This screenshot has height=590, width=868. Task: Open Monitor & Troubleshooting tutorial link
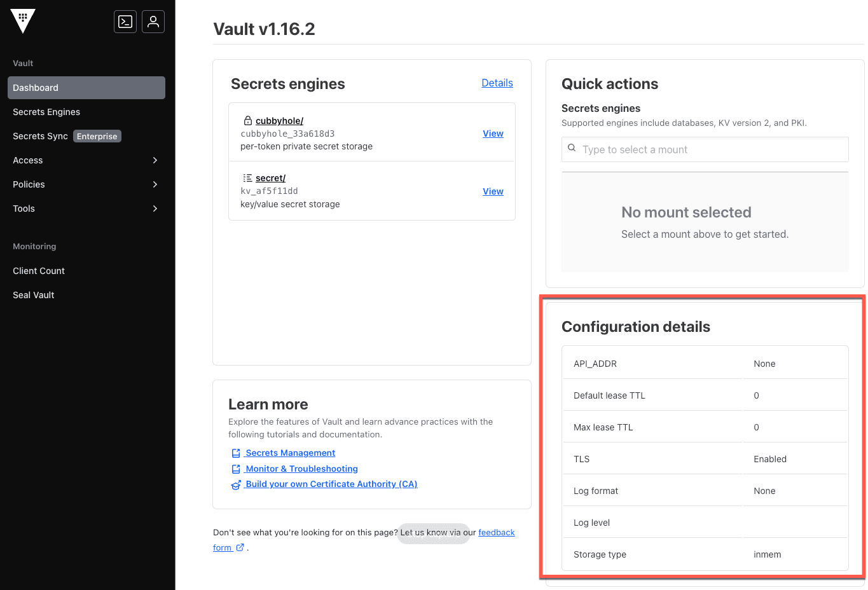pyautogui.click(x=302, y=469)
